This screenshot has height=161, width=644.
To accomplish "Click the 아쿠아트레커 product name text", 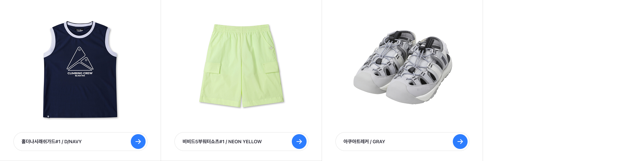I will click(x=356, y=142).
